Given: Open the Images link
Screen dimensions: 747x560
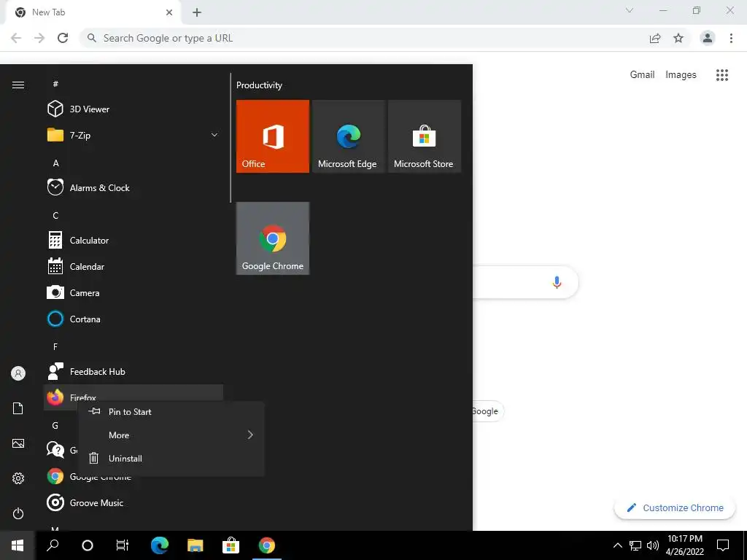Looking at the screenshot, I should click(681, 75).
